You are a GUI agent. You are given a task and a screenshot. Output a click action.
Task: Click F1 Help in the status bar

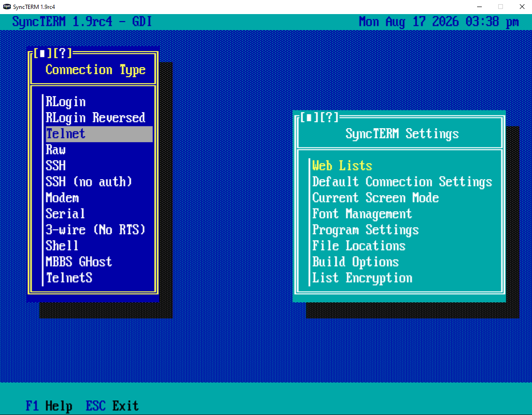[x=49, y=406]
